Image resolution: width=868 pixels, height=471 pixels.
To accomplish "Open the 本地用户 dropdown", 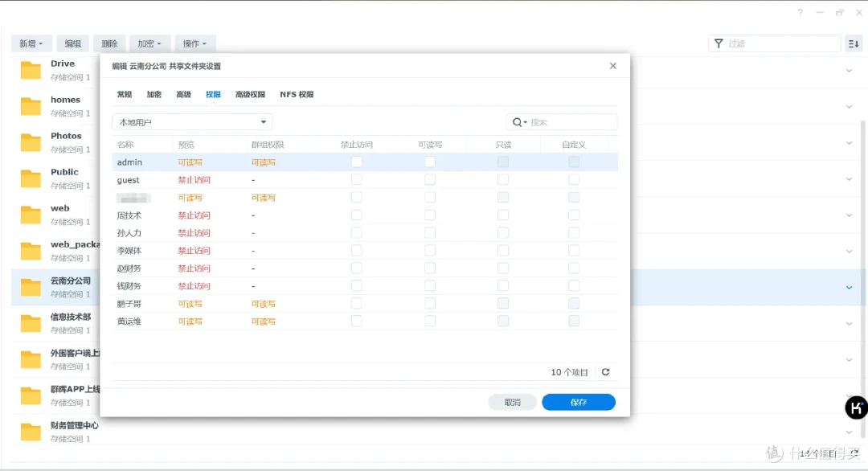I will [x=192, y=122].
